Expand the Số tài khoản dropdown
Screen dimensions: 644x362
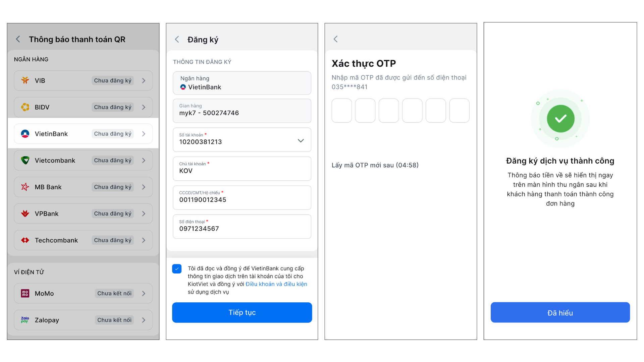(301, 141)
